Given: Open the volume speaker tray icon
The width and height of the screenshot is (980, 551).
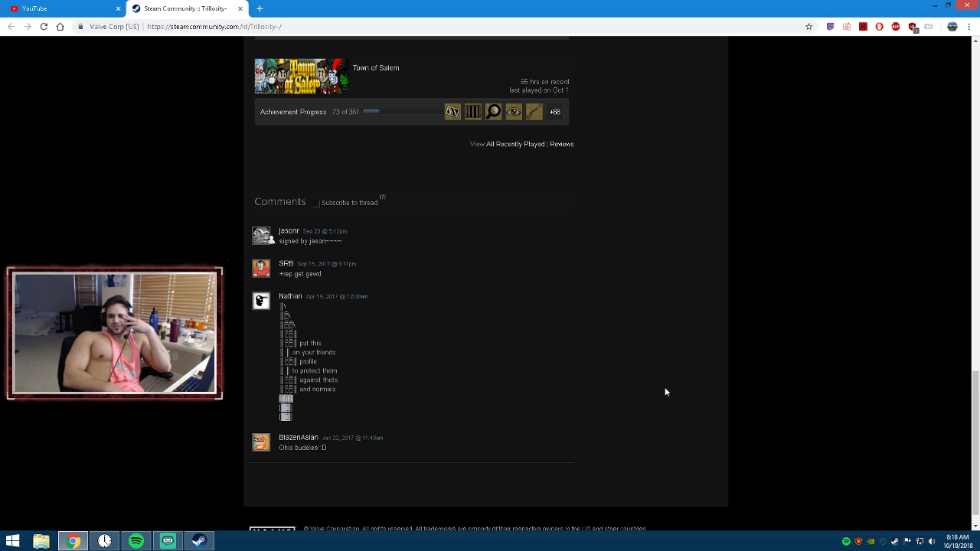Looking at the screenshot, I should 932,541.
